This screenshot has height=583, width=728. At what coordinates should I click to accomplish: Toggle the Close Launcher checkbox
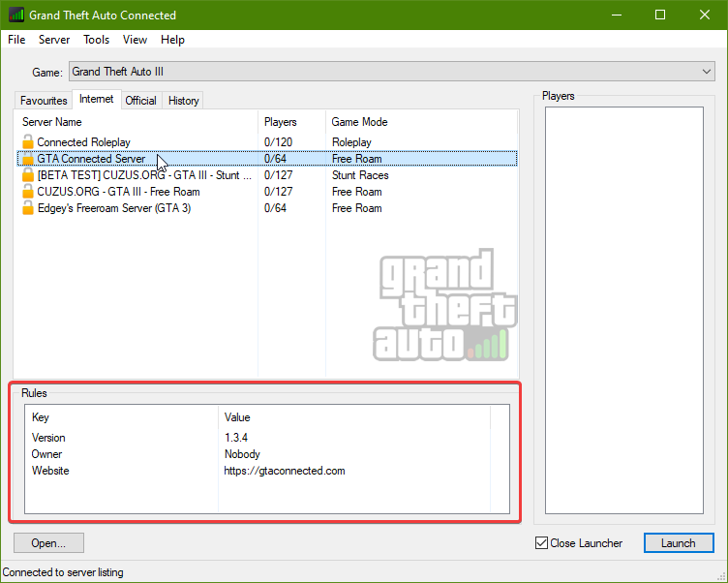[x=541, y=542]
